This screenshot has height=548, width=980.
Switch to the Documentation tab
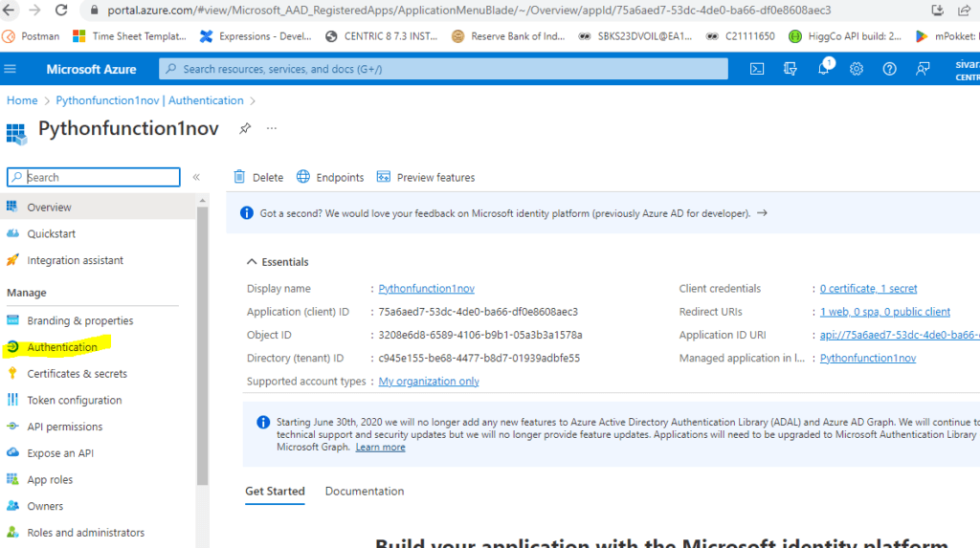tap(365, 492)
